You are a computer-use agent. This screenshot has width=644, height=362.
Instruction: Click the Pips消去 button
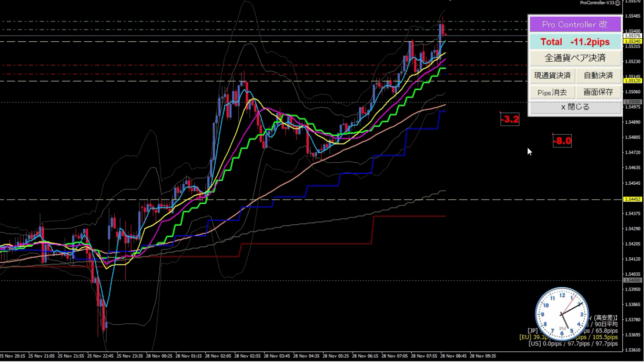click(x=552, y=92)
